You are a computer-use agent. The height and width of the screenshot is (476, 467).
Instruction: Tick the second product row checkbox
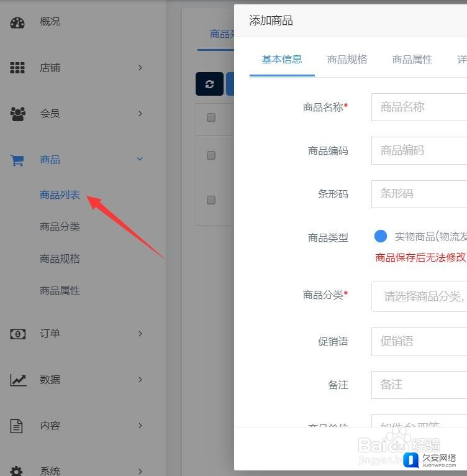[x=211, y=200]
